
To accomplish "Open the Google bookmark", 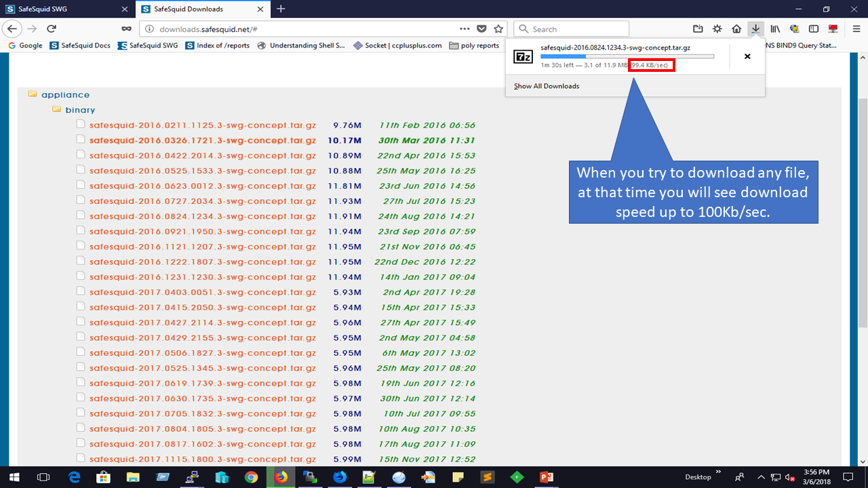I will (25, 45).
